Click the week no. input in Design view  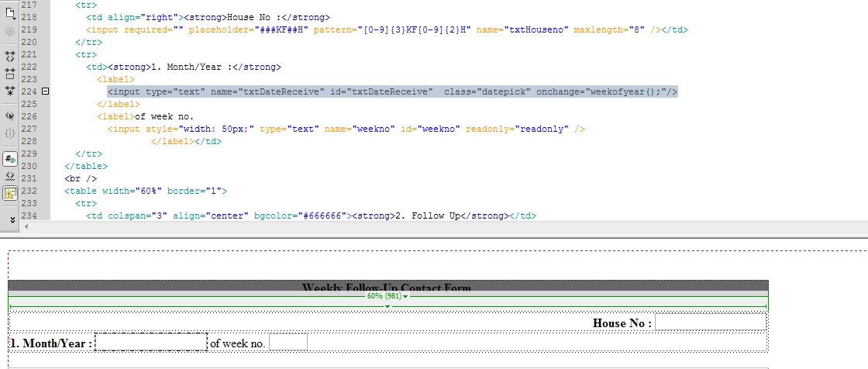[288, 342]
